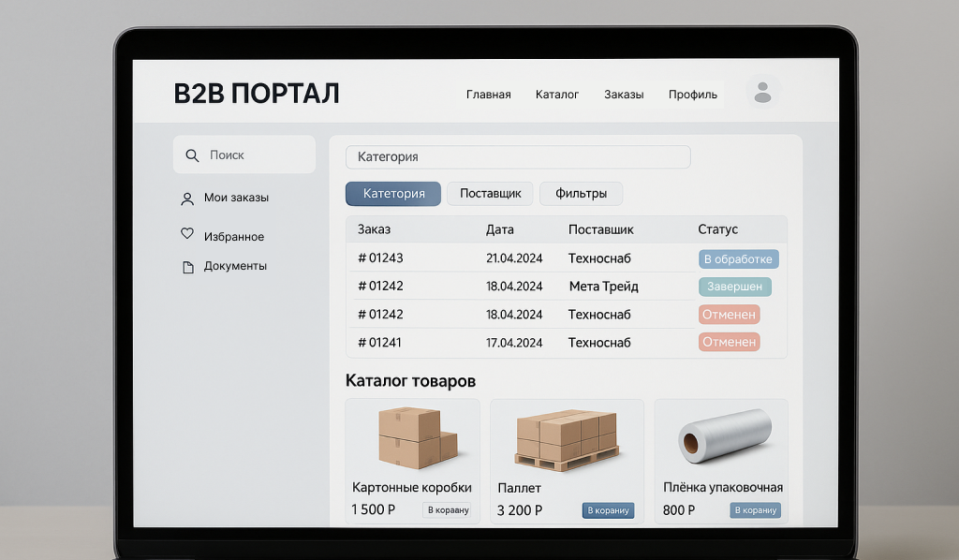The height and width of the screenshot is (560, 959).
Task: Switch to the Поставщик tab
Action: point(490,194)
